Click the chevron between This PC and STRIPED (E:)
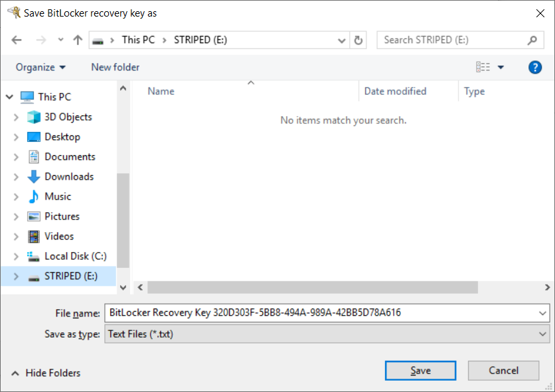This screenshot has height=392, width=555. (164, 40)
